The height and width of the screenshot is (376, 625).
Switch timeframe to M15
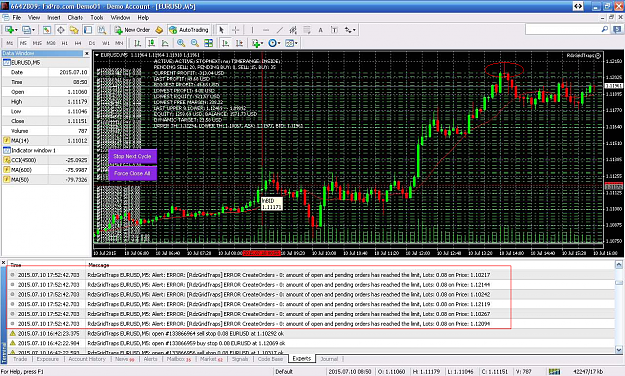(x=37, y=43)
